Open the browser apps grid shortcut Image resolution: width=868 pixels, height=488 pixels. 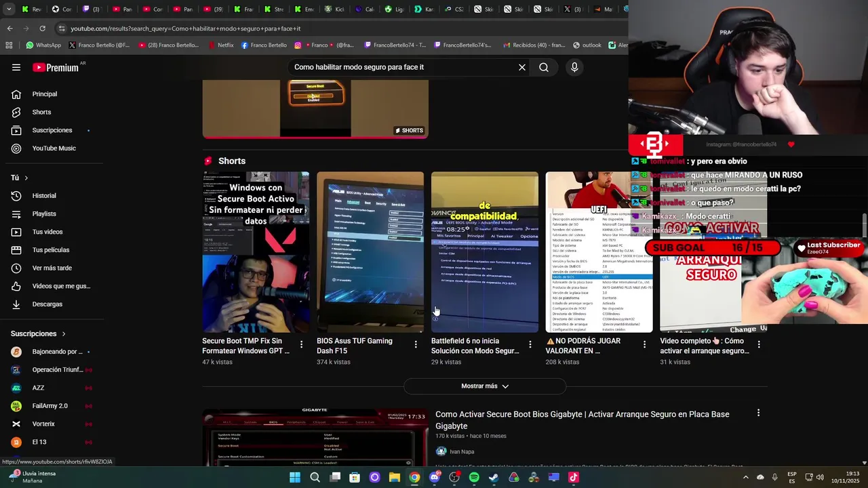click(9, 45)
